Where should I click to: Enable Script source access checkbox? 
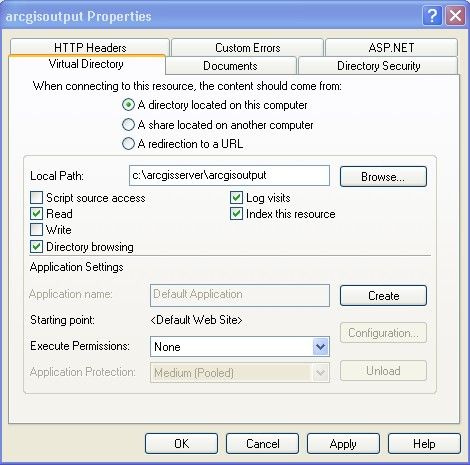pyautogui.click(x=36, y=198)
